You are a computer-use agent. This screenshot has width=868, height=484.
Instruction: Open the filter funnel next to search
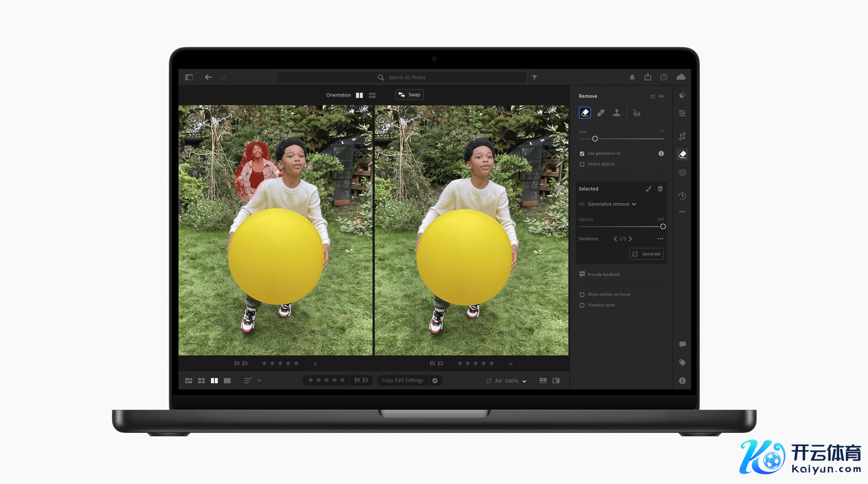[x=535, y=78]
